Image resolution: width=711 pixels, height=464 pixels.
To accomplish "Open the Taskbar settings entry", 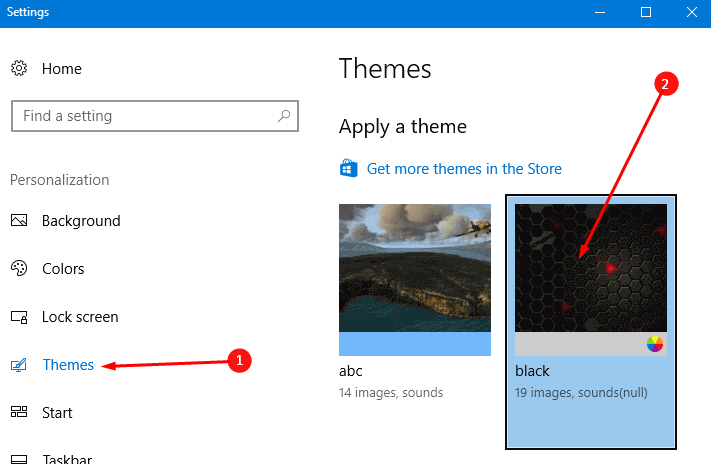I will point(67,458).
